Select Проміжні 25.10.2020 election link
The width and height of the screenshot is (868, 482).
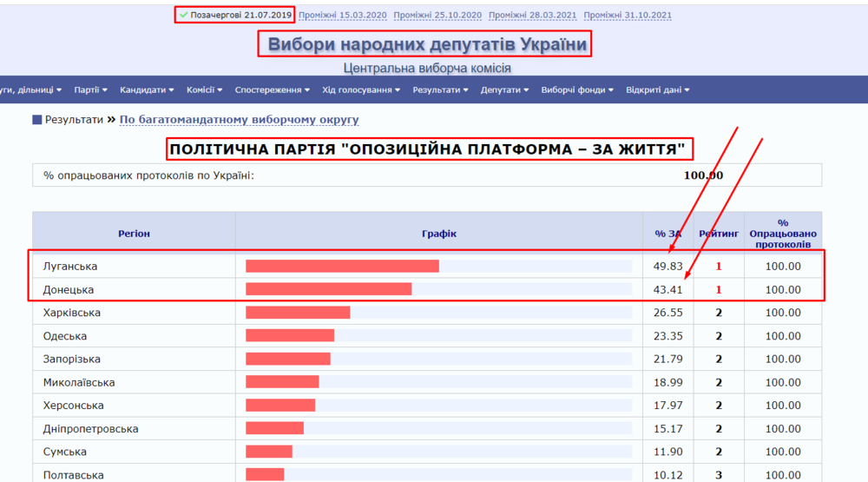click(437, 15)
